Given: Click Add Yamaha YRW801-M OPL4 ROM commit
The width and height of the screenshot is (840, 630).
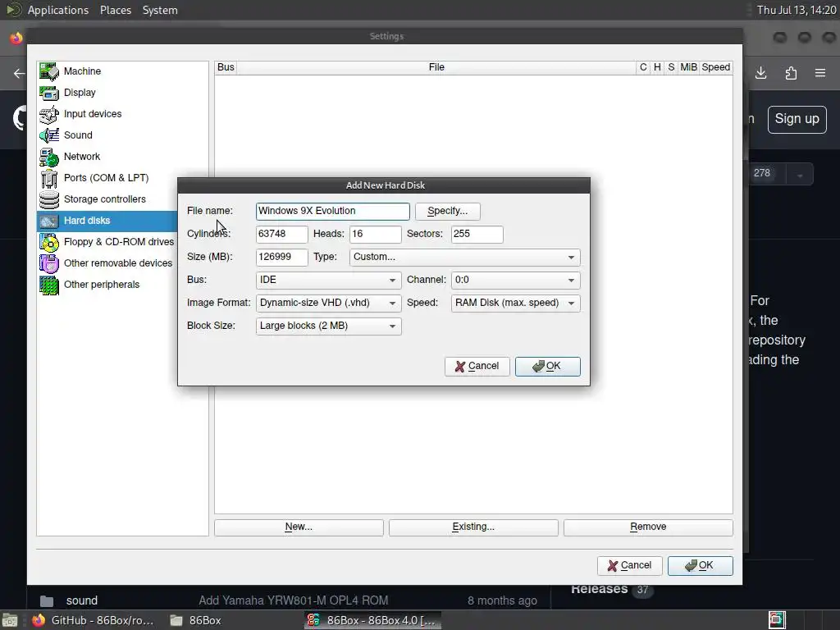Looking at the screenshot, I should coord(294,600).
